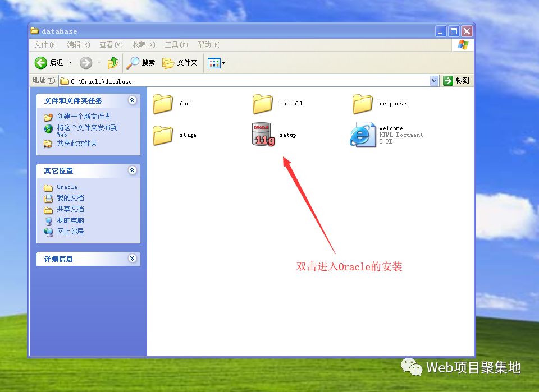Image resolution: width=539 pixels, height=392 pixels.
Task: Collapse the 其它位置 panel
Action: (132, 170)
